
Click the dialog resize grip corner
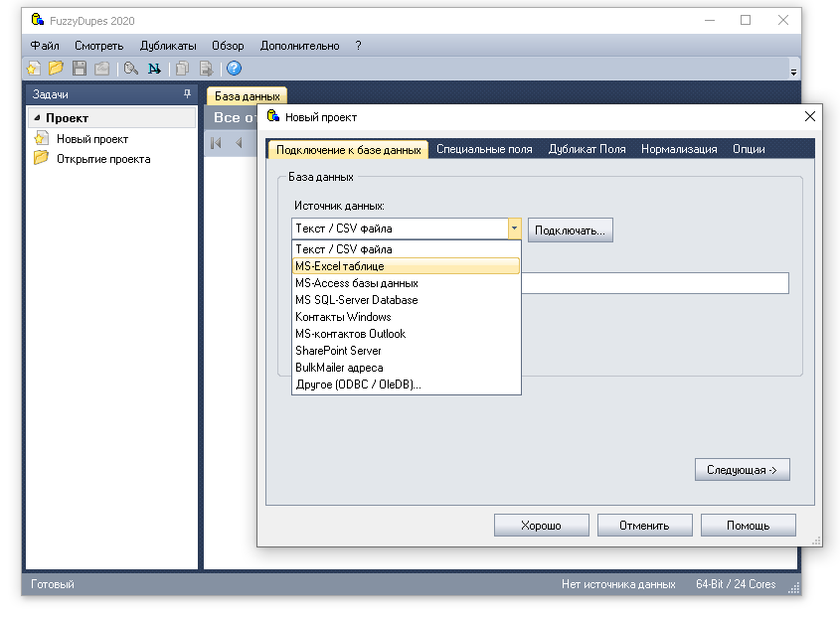[816, 540]
